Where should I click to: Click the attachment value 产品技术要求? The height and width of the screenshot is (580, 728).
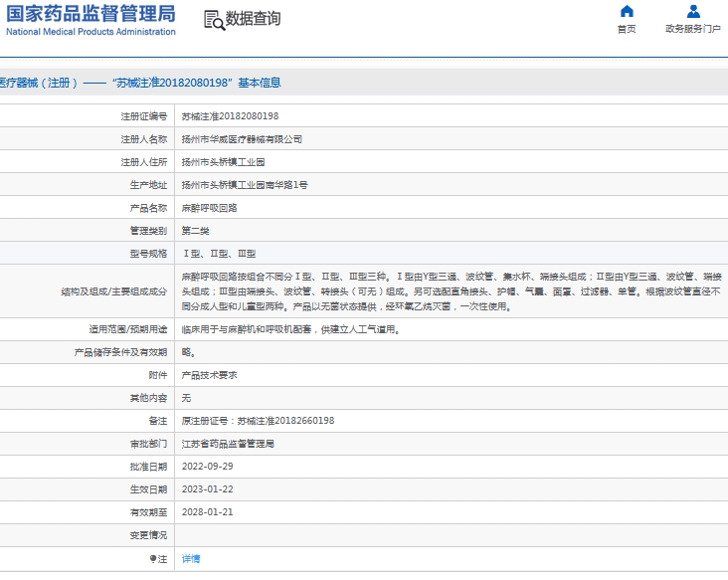pyautogui.click(x=210, y=375)
